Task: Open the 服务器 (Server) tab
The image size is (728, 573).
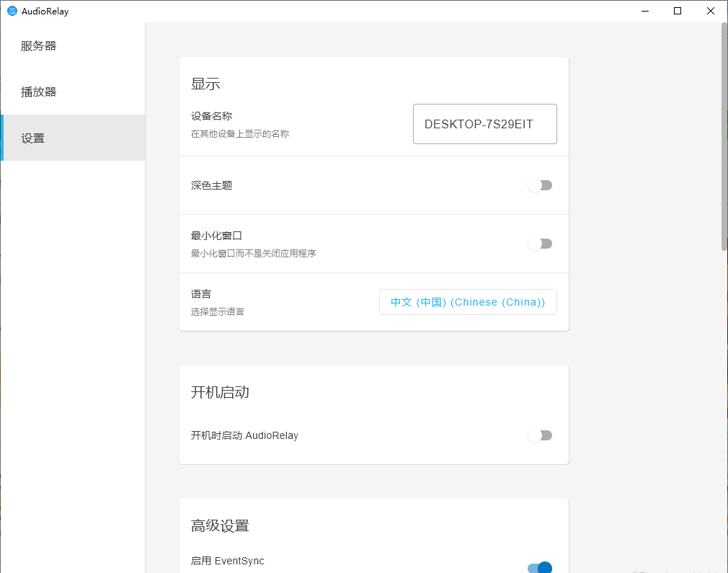Action: point(73,45)
